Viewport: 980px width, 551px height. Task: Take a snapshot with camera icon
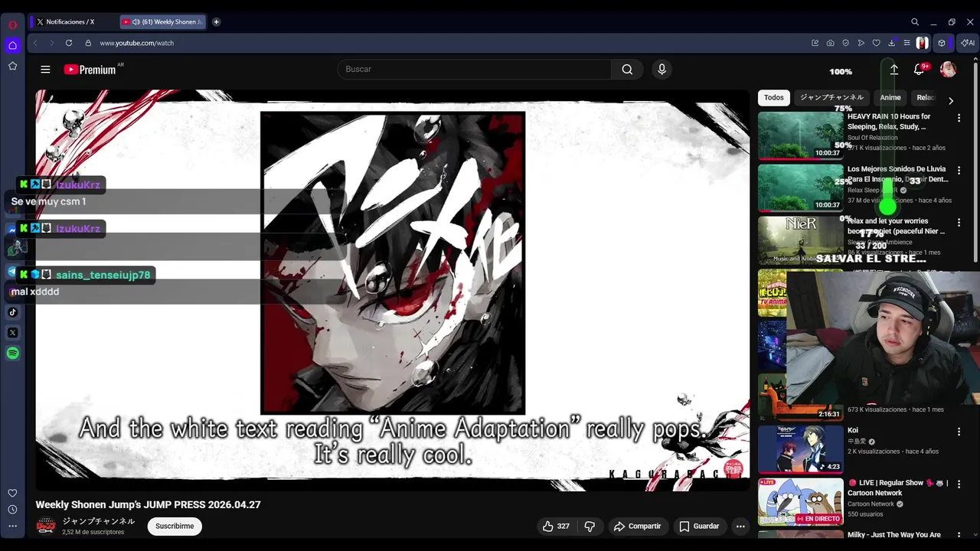[x=831, y=43]
